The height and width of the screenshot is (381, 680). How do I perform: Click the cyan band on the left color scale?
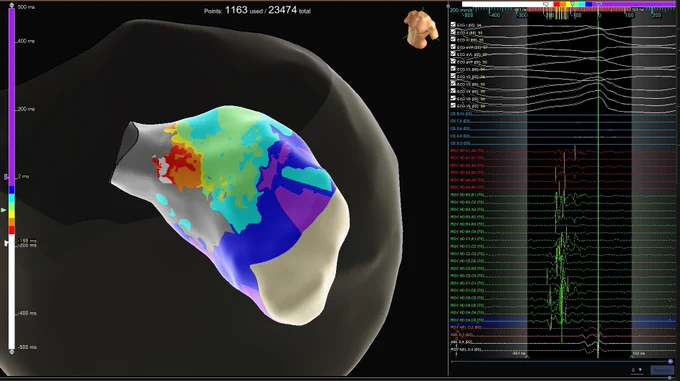(12, 199)
